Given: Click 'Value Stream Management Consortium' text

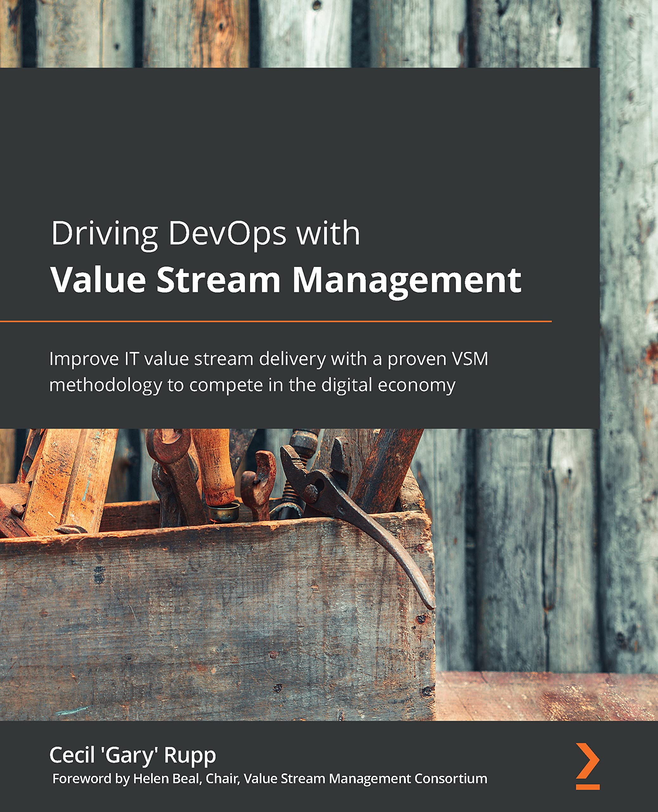Looking at the screenshot, I should tap(365, 779).
